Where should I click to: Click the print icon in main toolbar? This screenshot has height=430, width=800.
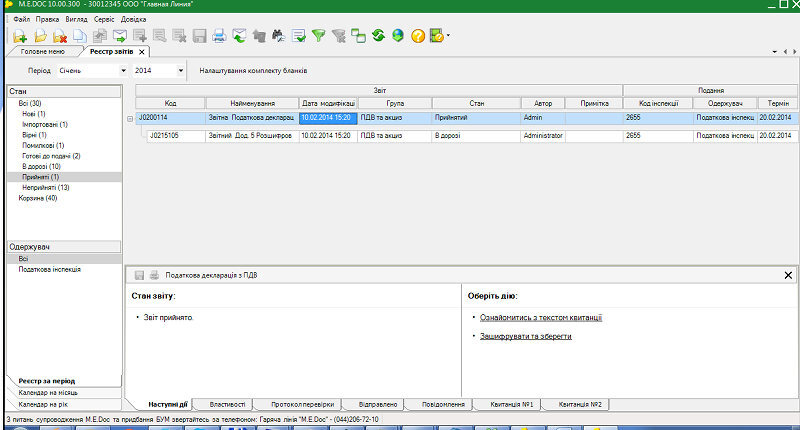(219, 36)
